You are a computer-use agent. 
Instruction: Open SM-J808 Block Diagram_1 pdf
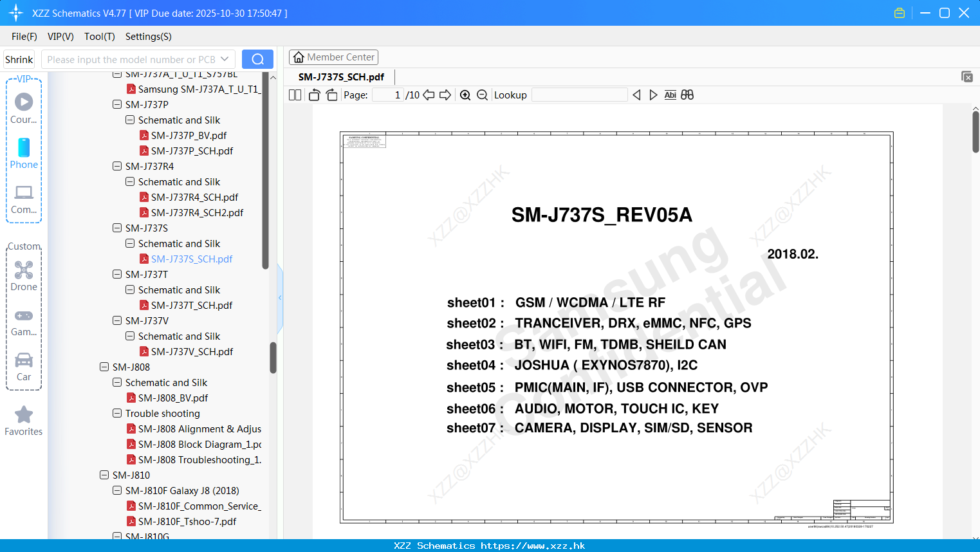(199, 444)
